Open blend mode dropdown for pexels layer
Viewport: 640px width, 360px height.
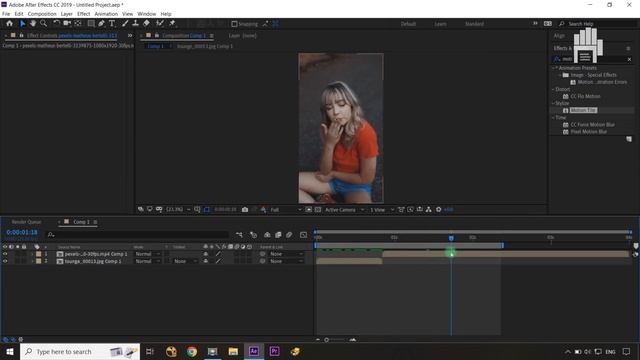pyautogui.click(x=147, y=254)
